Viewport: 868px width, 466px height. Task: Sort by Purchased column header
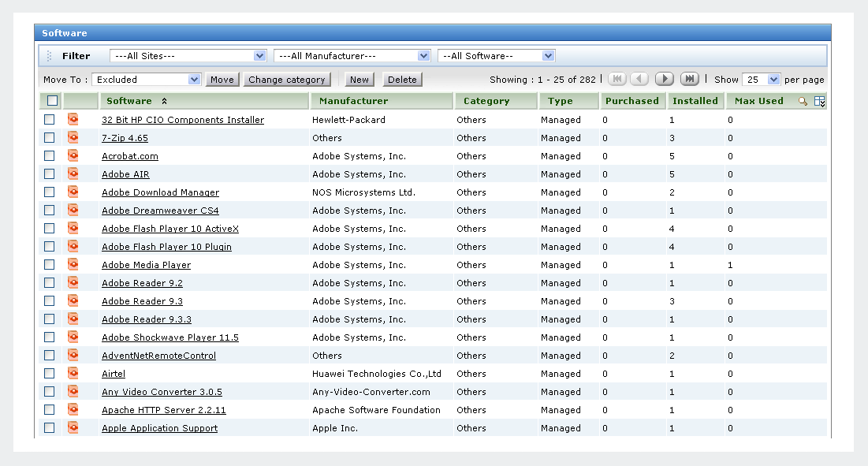point(632,101)
